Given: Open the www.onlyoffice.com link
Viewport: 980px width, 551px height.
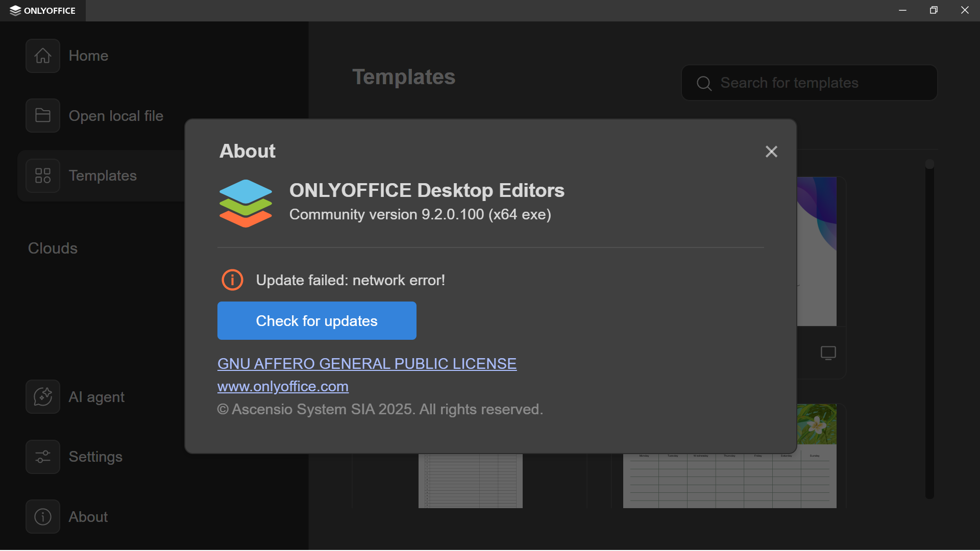Looking at the screenshot, I should click(283, 387).
